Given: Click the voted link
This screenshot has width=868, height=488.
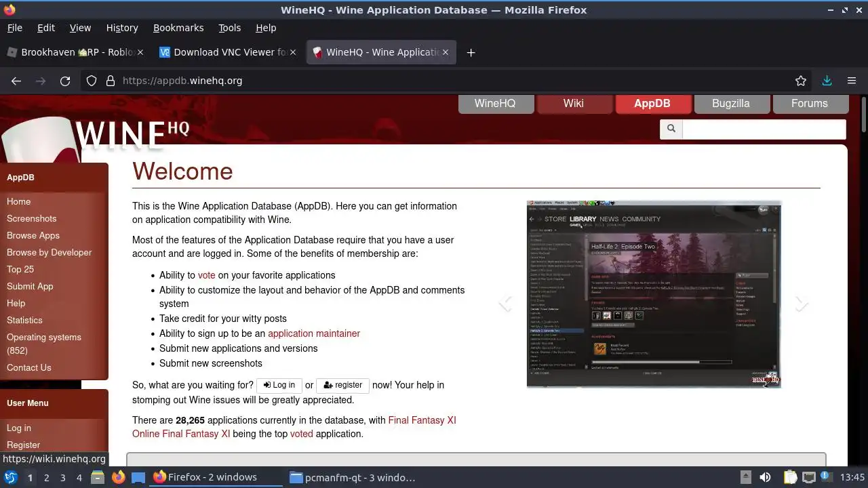Looking at the screenshot, I should [302, 434].
